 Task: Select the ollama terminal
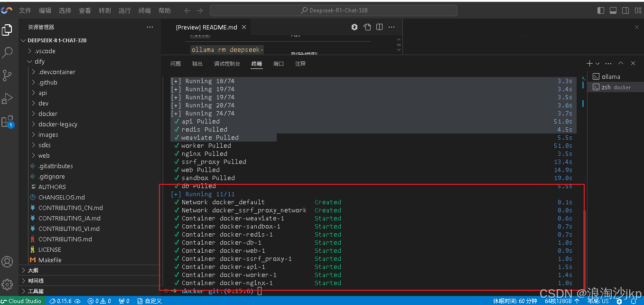pyautogui.click(x=616, y=76)
